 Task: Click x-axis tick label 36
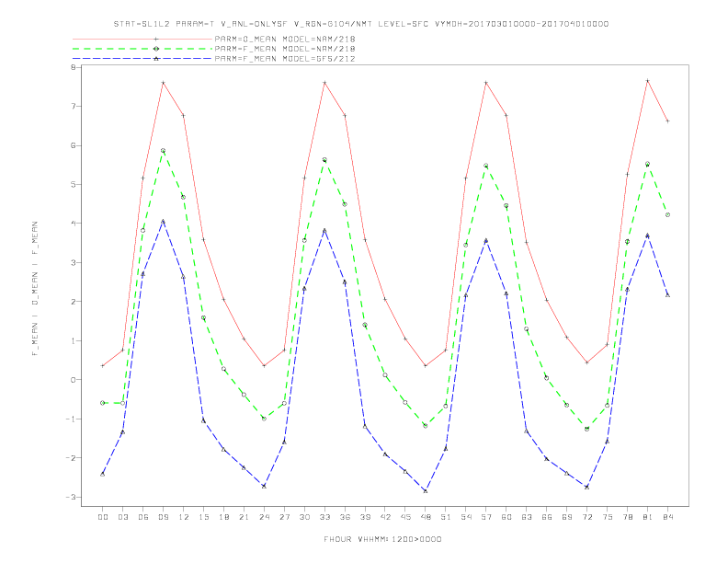coord(345,517)
